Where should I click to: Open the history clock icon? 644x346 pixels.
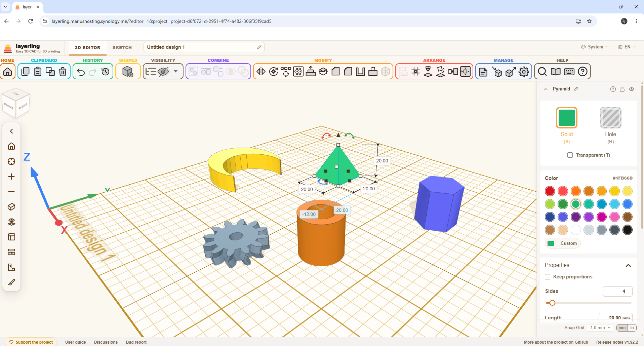[x=106, y=72]
